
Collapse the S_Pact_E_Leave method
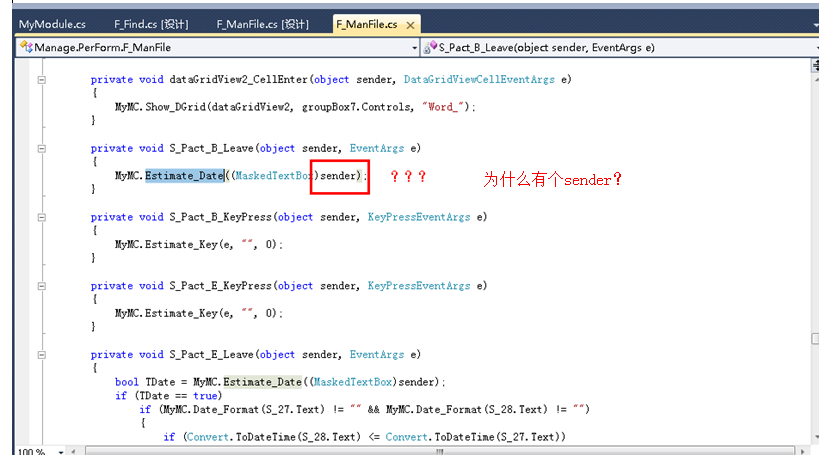point(42,355)
